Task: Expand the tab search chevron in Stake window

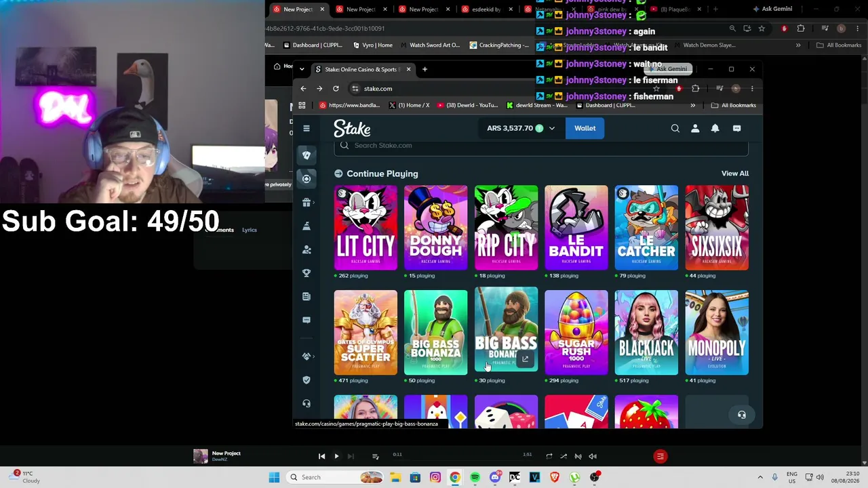Action: 302,69
